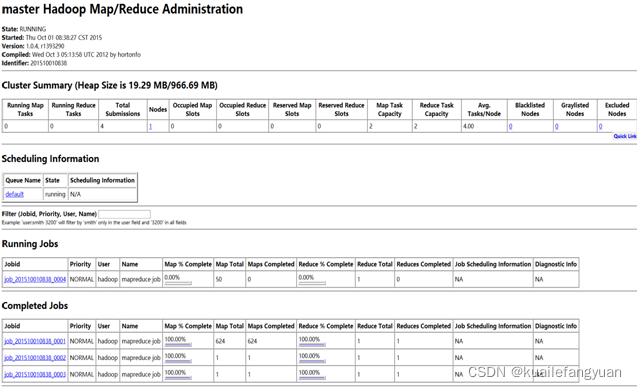Select the Version 1.0.4 line

(33, 46)
